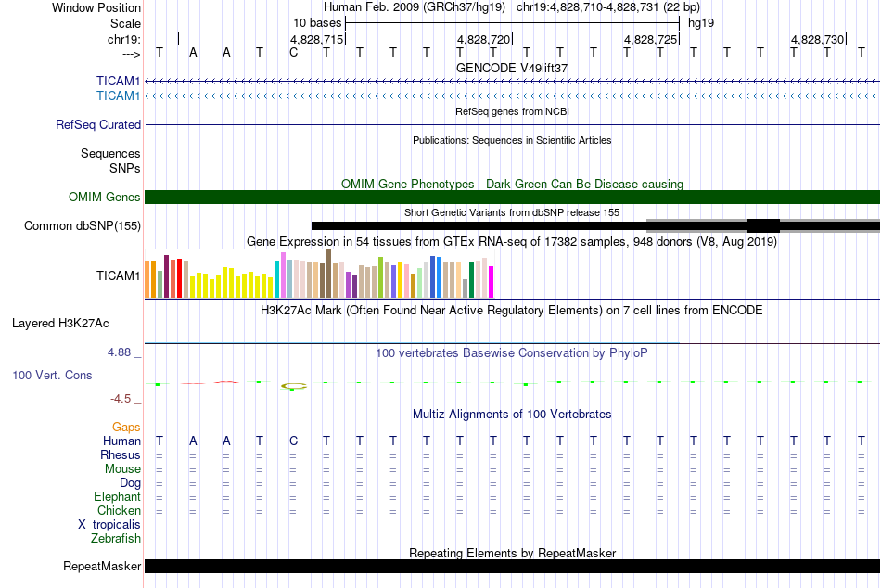Open the Common dbSNP(155) track label

83,225
